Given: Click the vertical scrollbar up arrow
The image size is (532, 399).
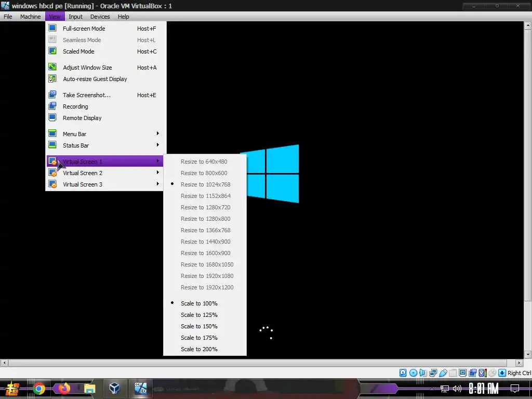Looking at the screenshot, I should (528, 25).
